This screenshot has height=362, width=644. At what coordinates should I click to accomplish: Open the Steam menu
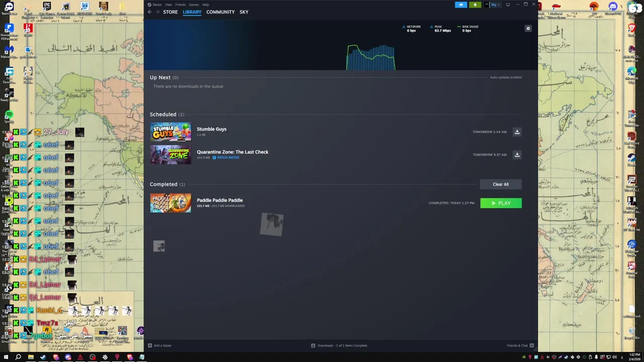pos(157,5)
